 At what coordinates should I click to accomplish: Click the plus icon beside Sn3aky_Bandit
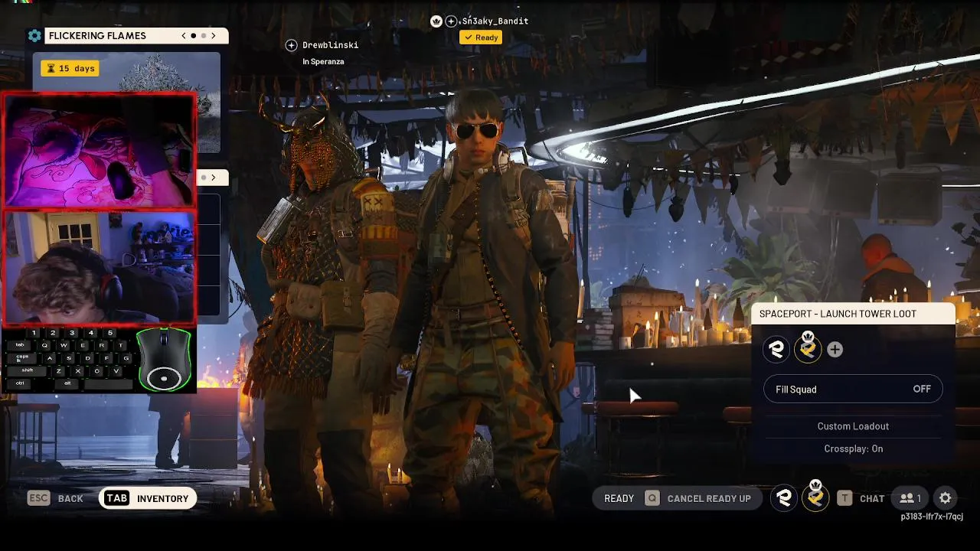tap(451, 21)
